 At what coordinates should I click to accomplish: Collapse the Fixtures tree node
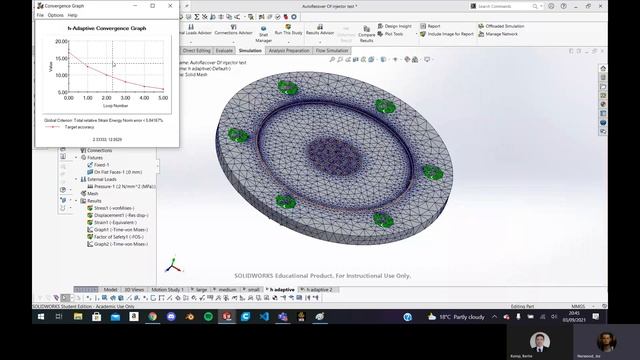click(76, 158)
